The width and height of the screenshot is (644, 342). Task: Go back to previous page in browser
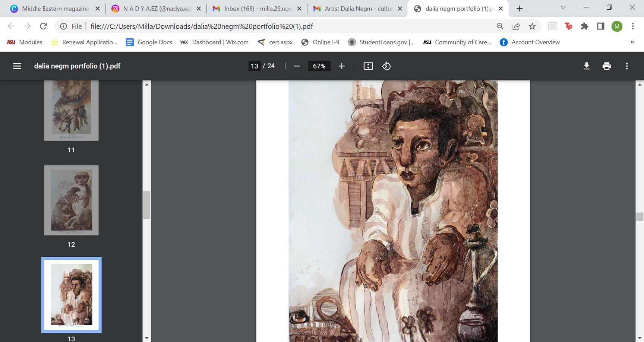pos(11,26)
